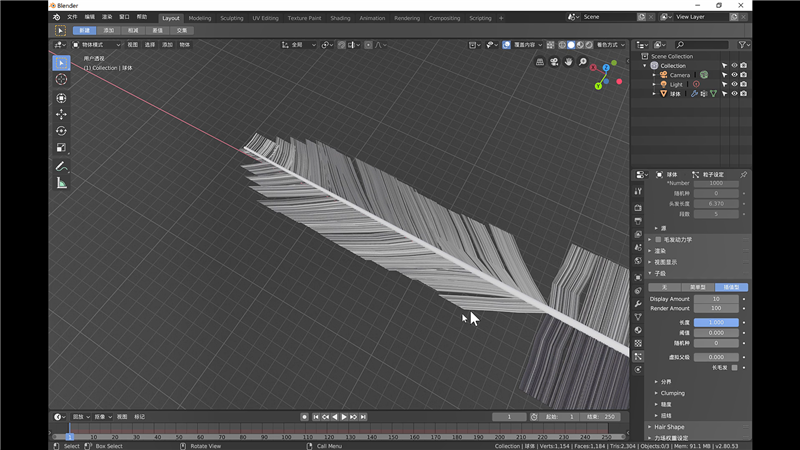Open the Object Data properties tab
This screenshot has width=800, height=450.
(638, 317)
